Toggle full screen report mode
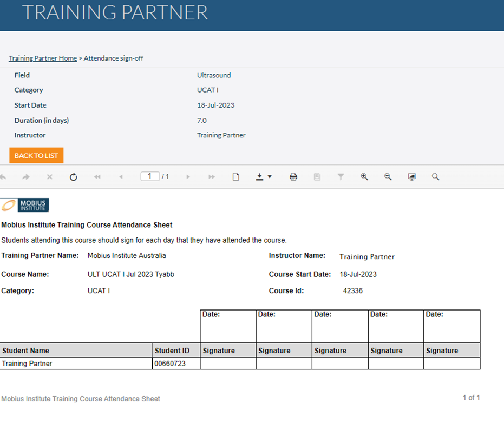The image size is (504, 436). [x=411, y=176]
